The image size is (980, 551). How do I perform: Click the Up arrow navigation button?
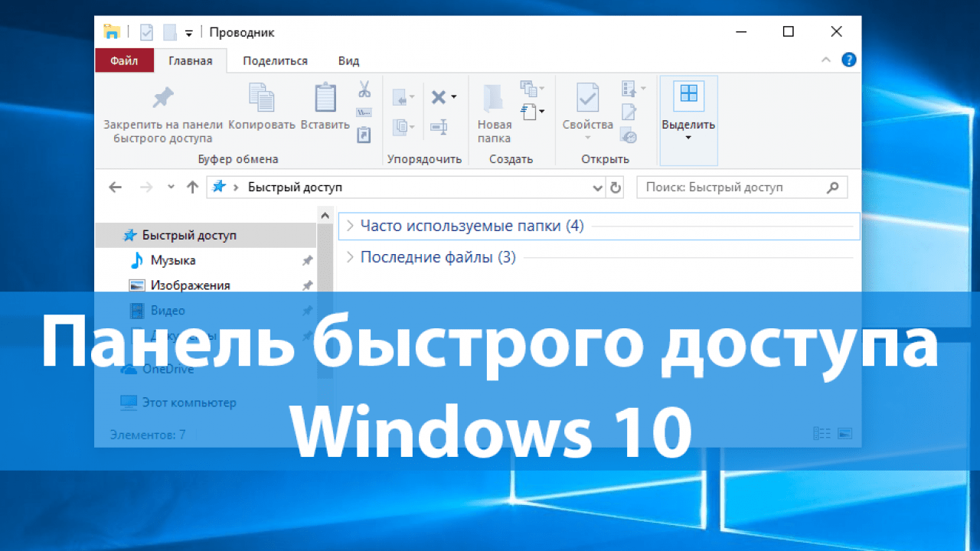193,187
